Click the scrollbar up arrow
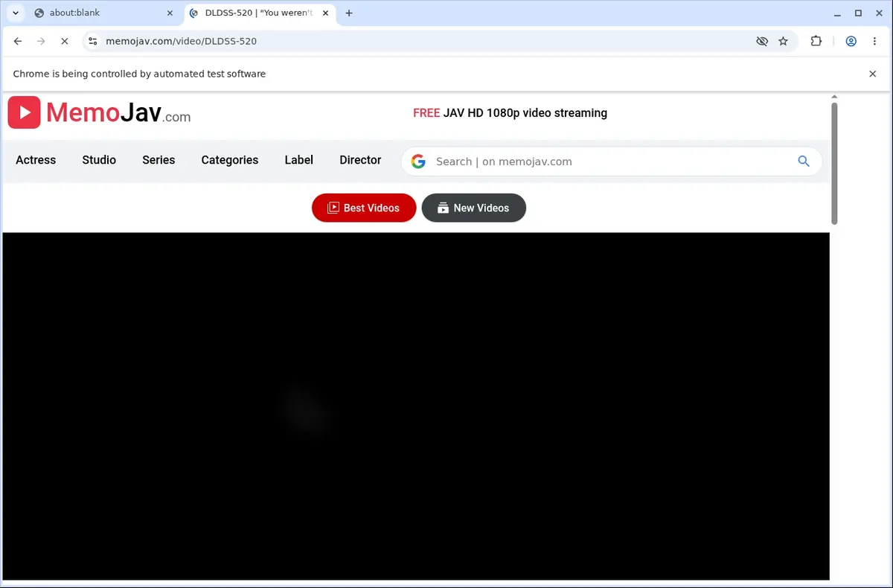893x588 pixels. tap(834, 97)
